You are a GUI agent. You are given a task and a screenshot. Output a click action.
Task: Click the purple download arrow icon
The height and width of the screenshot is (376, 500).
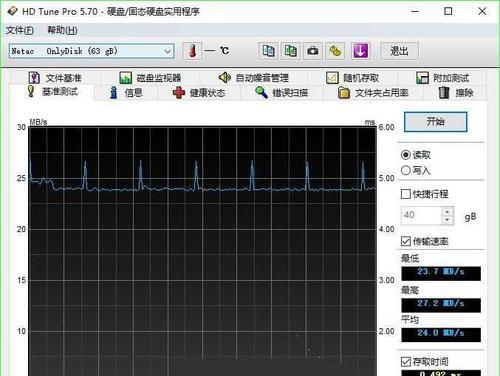(360, 51)
